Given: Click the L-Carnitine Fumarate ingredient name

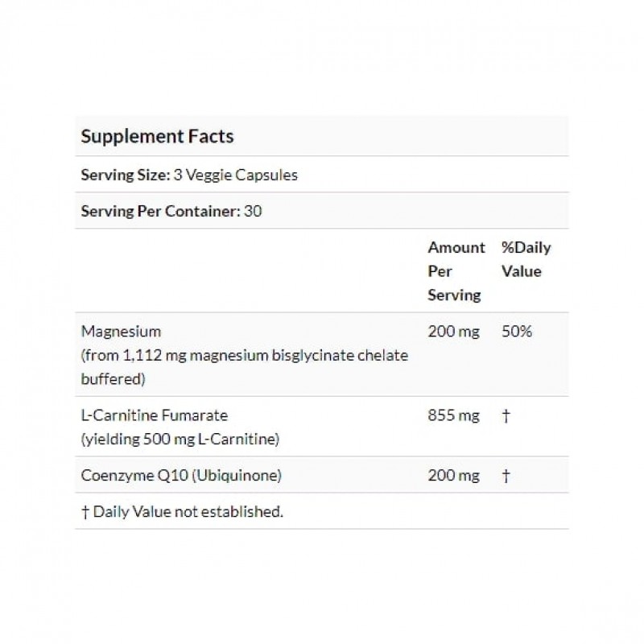Looking at the screenshot, I should pyautogui.click(x=155, y=415).
